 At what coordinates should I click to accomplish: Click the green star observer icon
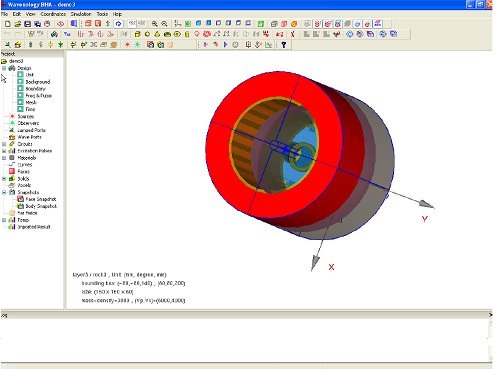pyautogui.click(x=137, y=45)
